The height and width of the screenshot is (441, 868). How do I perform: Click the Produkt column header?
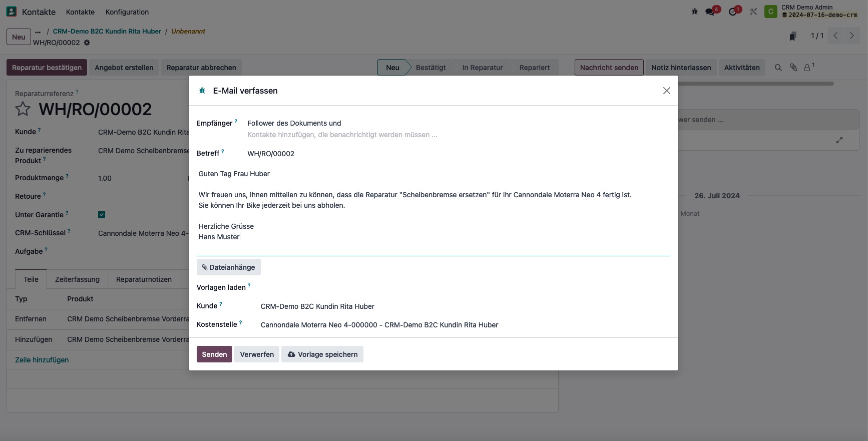80,299
